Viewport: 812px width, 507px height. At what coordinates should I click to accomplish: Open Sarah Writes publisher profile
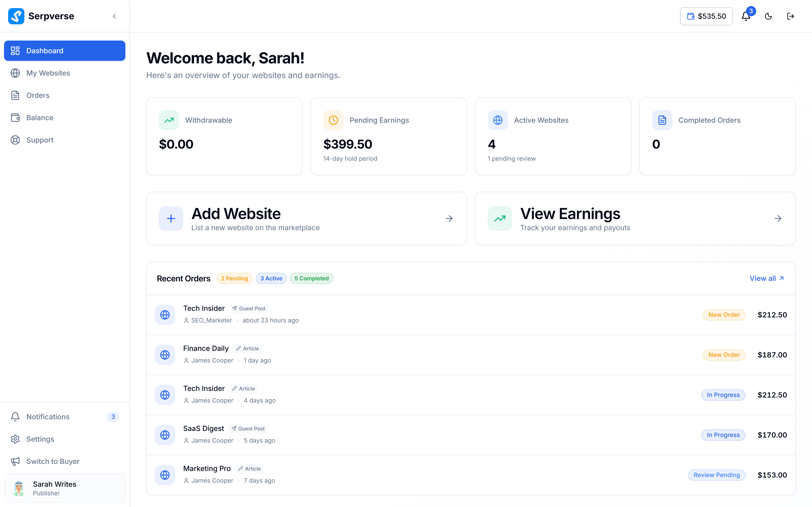pos(54,488)
